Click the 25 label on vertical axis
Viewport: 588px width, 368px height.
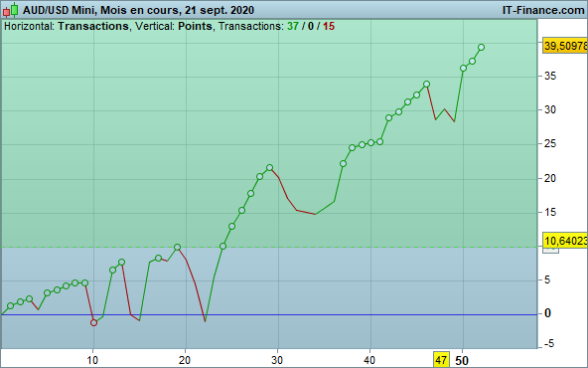[x=549, y=144]
